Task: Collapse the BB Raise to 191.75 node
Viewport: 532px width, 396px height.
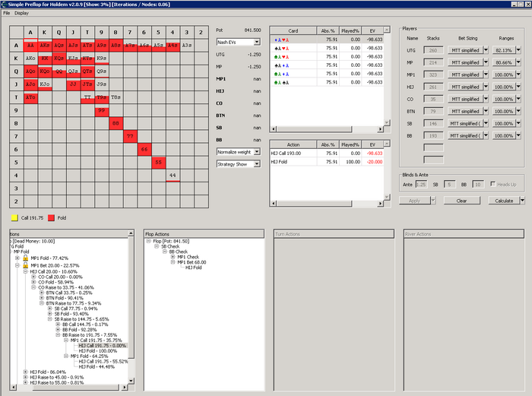Action: 58,335
